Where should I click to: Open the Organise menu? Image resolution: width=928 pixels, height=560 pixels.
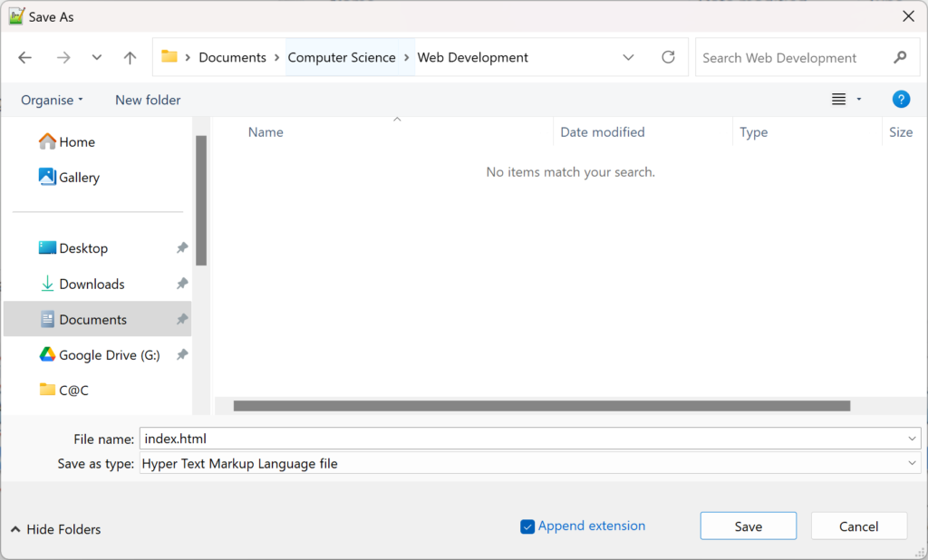52,100
